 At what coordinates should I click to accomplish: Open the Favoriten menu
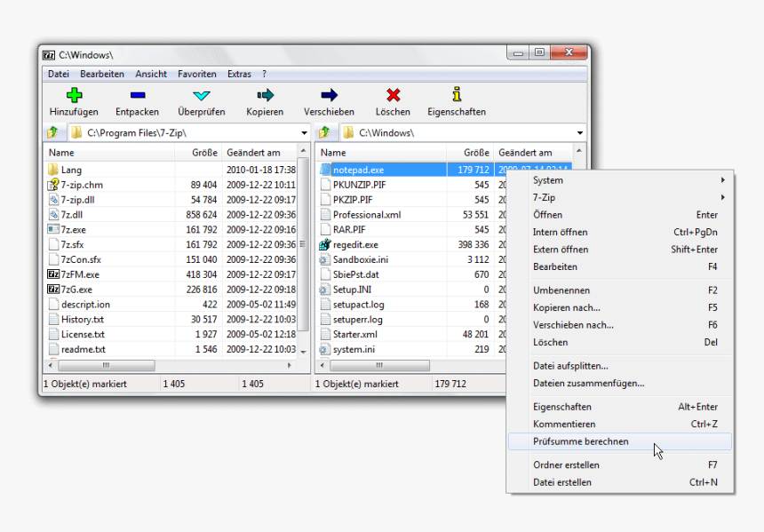tap(197, 74)
